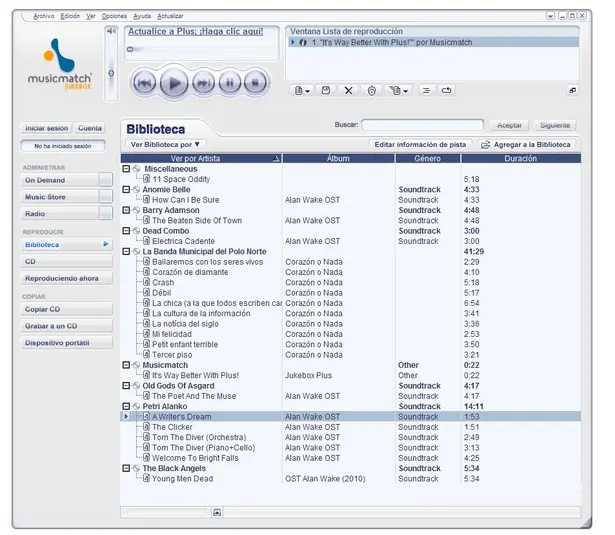The image size is (615, 535).
Task: Click the Buscar search input field
Action: click(x=422, y=125)
